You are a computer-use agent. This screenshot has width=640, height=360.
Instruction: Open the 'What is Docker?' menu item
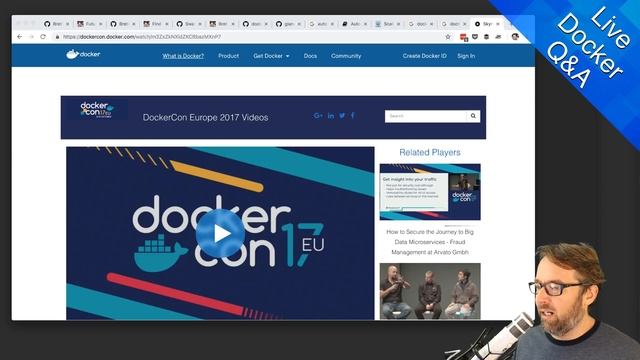(x=183, y=56)
